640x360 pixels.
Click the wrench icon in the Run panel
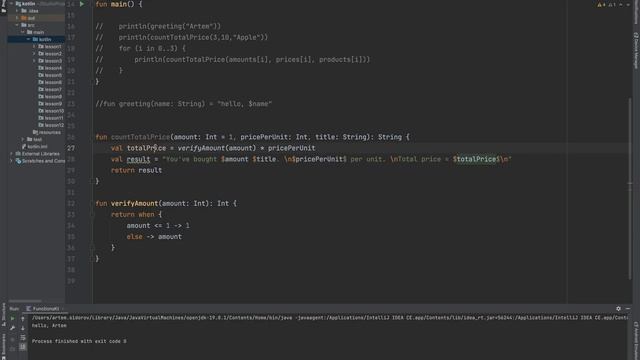tap(13, 328)
